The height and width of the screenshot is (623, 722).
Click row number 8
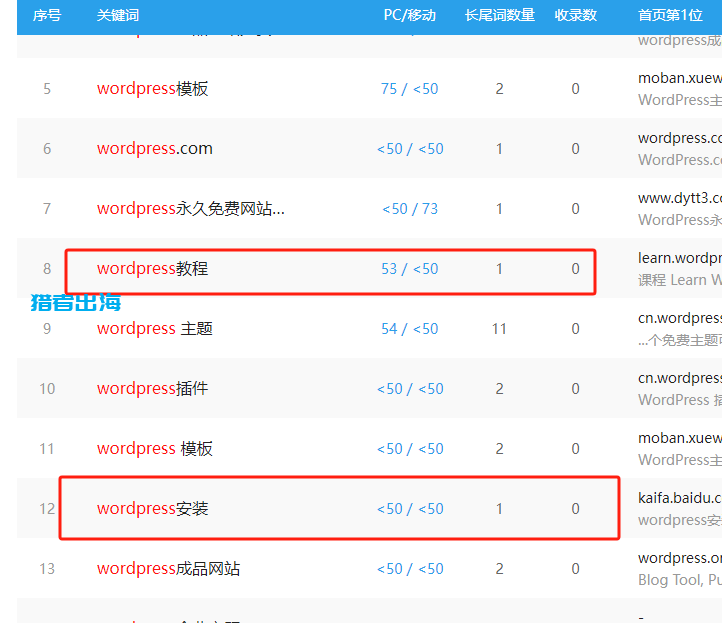(x=47, y=269)
